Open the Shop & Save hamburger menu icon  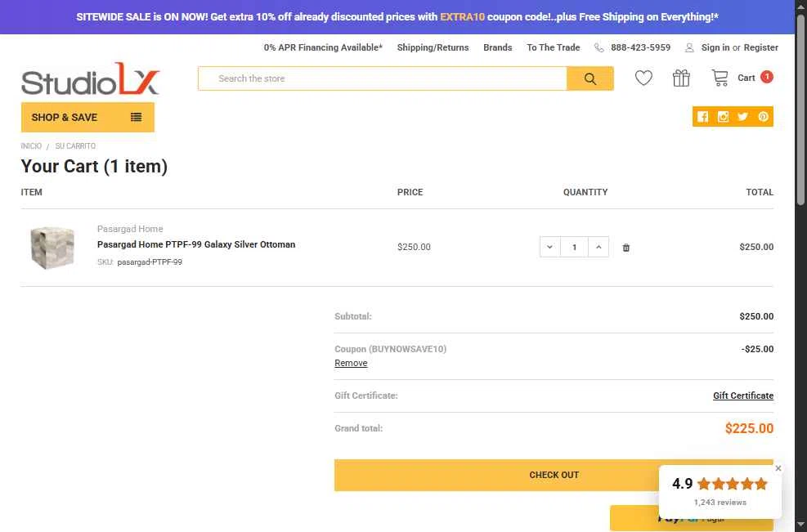click(136, 118)
